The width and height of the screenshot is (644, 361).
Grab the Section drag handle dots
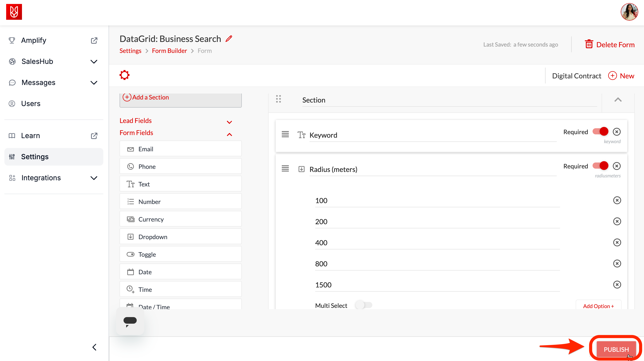pyautogui.click(x=278, y=99)
